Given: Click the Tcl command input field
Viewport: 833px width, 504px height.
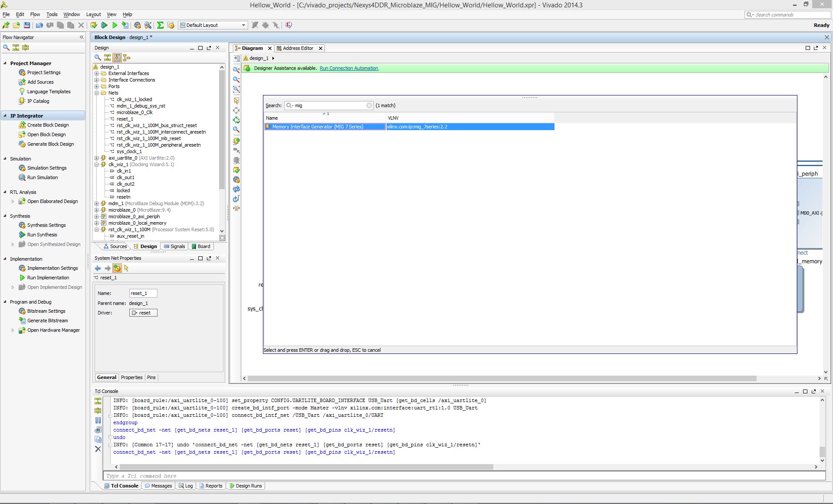Looking at the screenshot, I should click(x=464, y=476).
